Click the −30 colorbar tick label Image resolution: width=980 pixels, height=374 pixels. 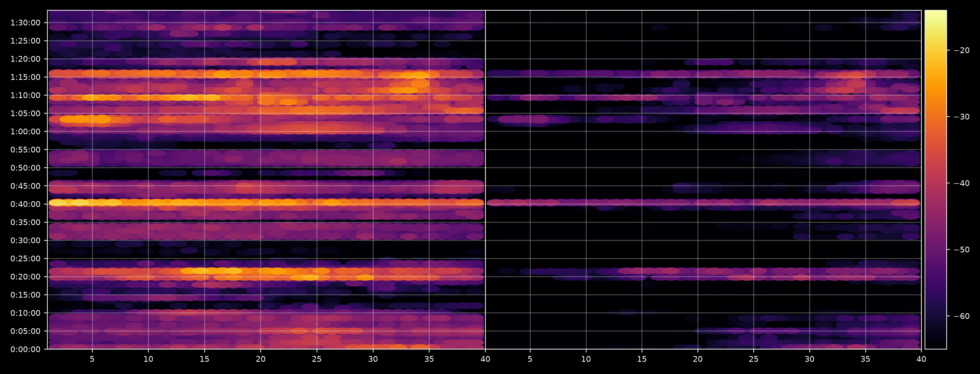962,117
